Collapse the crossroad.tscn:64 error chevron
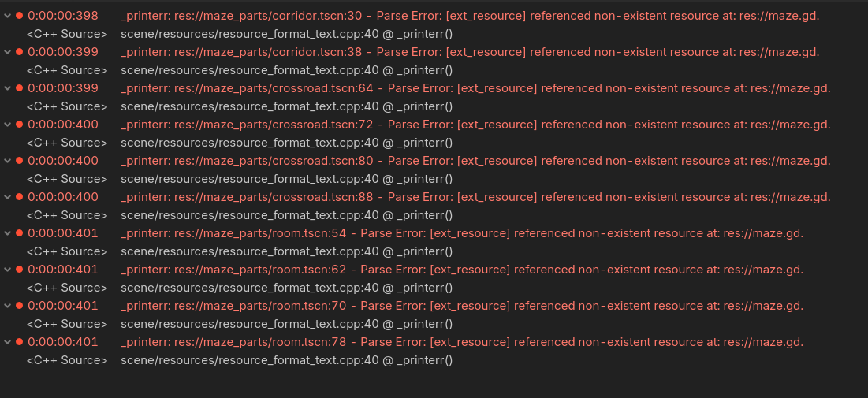Viewport: 868px width, 398px height. [x=7, y=88]
